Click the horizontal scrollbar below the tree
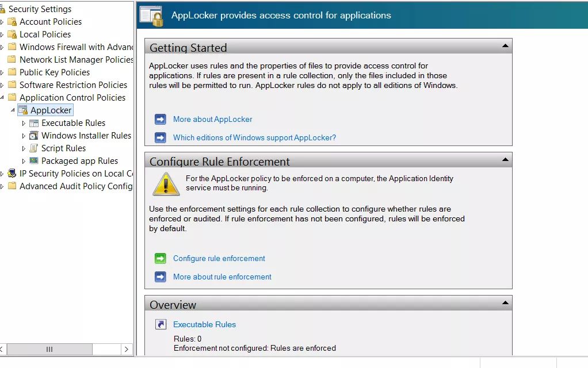 49,349
